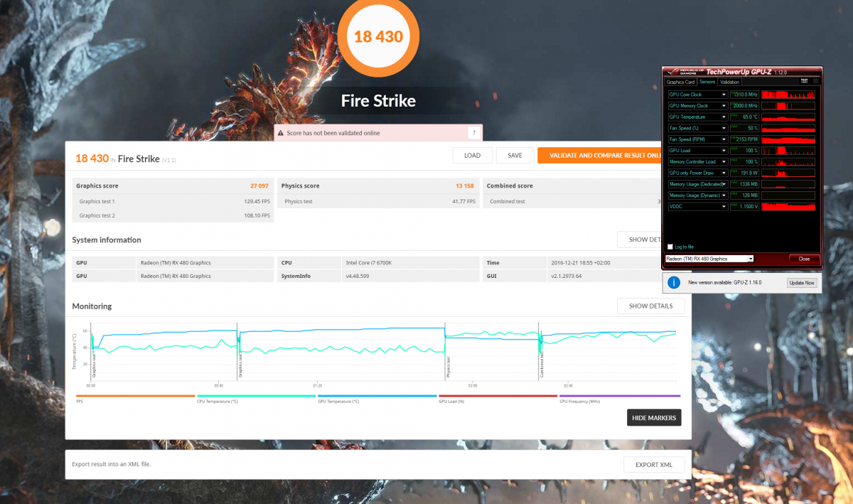Image resolution: width=853 pixels, height=504 pixels.
Task: Open the GPU Memory Clock sensor dropdown
Action: (x=724, y=106)
